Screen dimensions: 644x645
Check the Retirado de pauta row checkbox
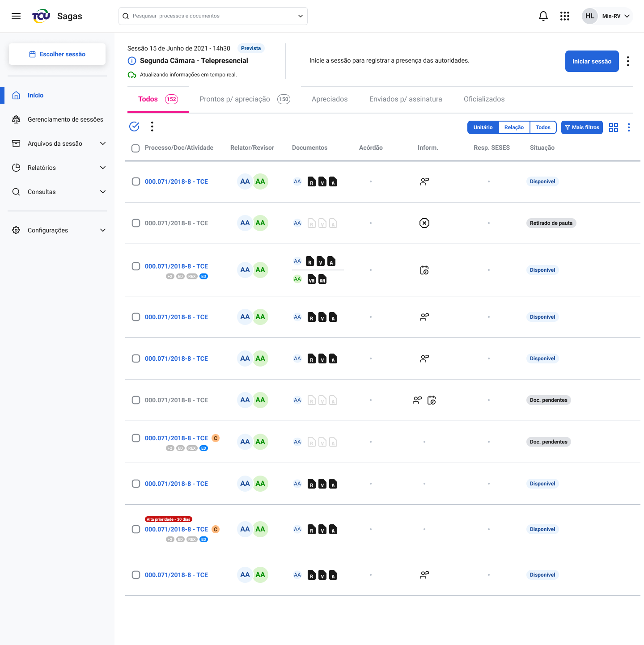click(x=136, y=223)
